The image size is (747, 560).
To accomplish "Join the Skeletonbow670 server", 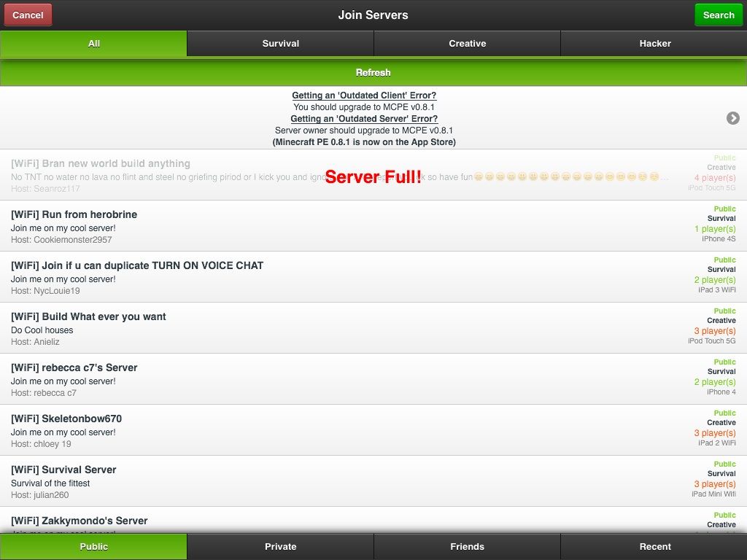I will point(373,429).
